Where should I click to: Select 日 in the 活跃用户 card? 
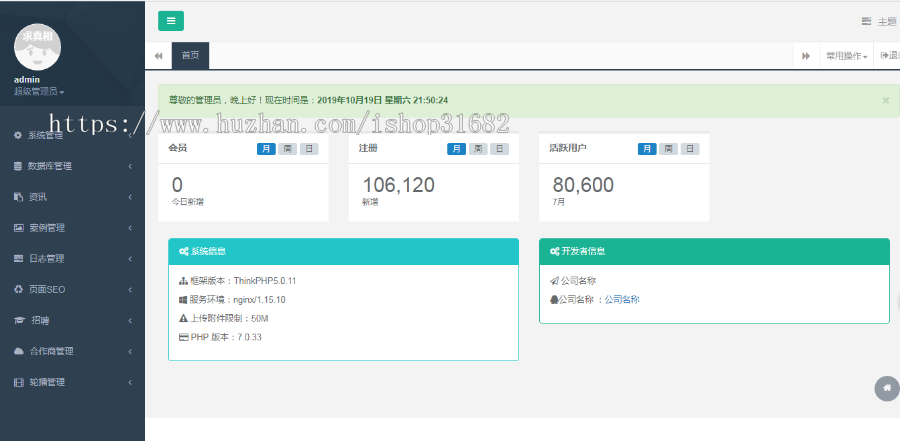point(690,149)
